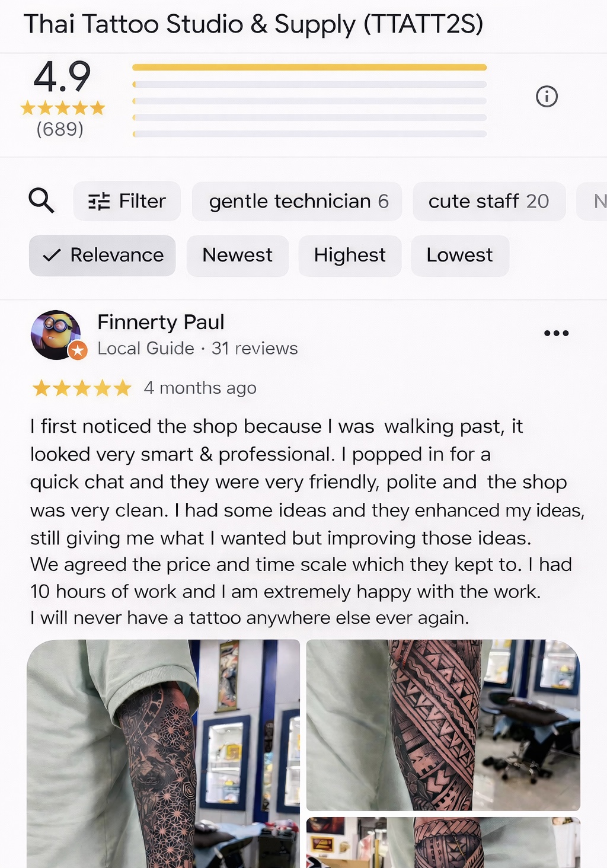Open three-dot menu on Finnerty Paul's review
The width and height of the screenshot is (607, 868).
[556, 333]
